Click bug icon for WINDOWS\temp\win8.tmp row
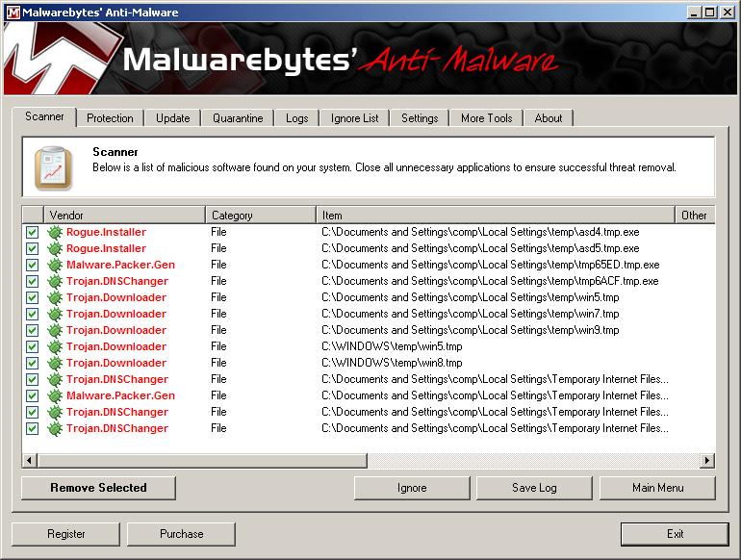The height and width of the screenshot is (560, 741). pyautogui.click(x=55, y=363)
